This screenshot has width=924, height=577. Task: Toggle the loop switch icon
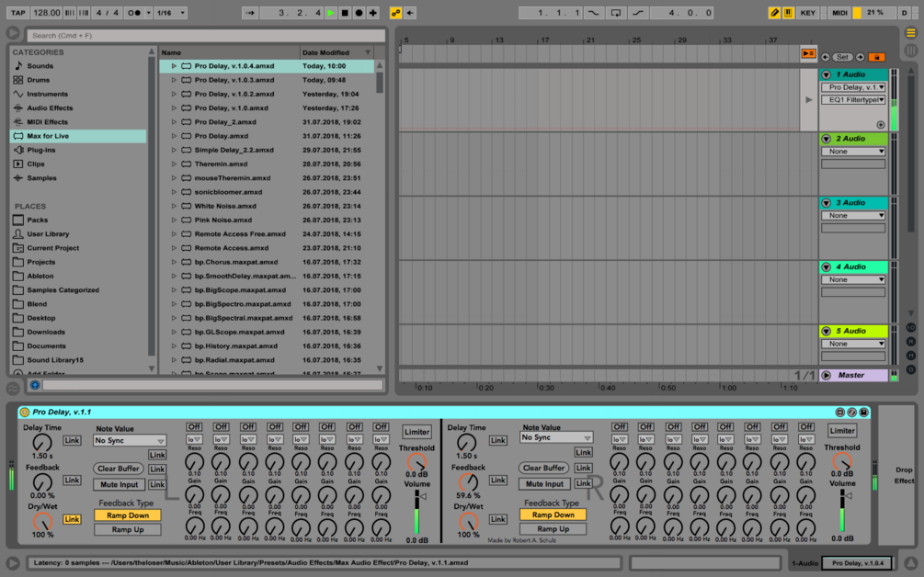[x=616, y=12]
